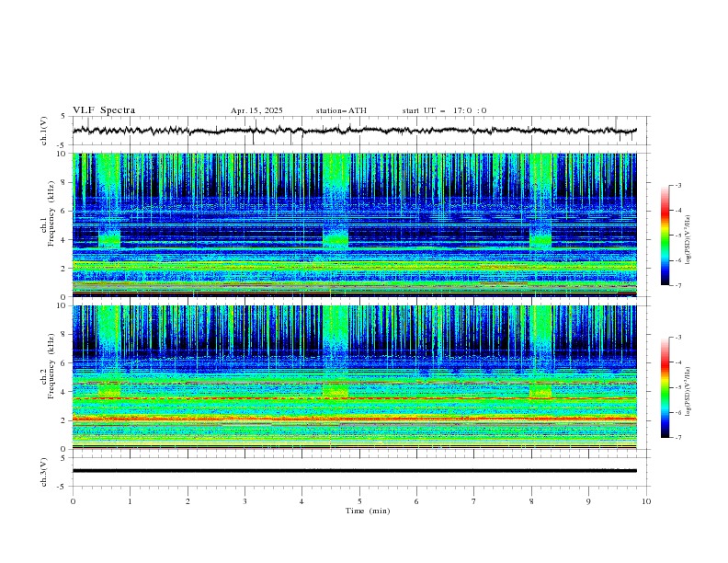Viewport: 728px width, 563px height.
Task: Click the "-3" tick on ch.2 colorbar
Action: (678, 338)
